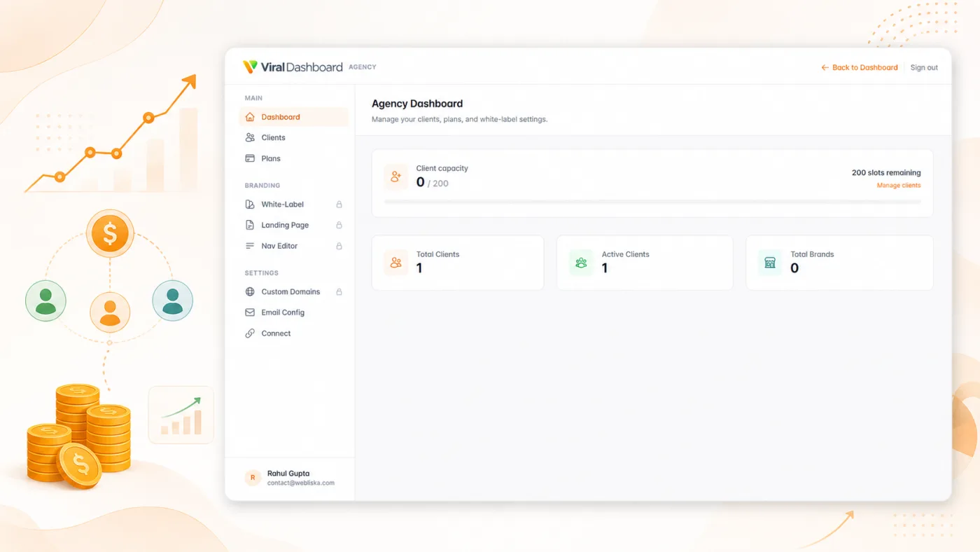Click the Landing Page document icon
This screenshot has height=552, width=980.
250,225
